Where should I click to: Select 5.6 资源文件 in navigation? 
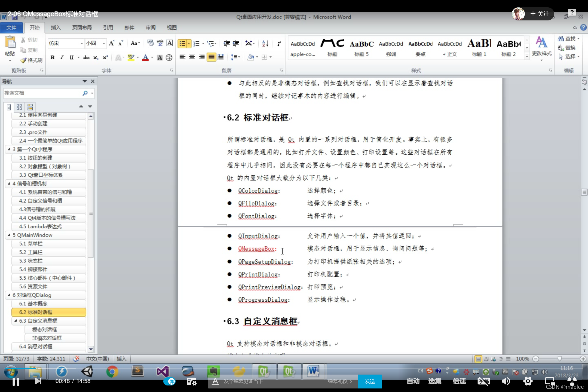(x=49, y=286)
